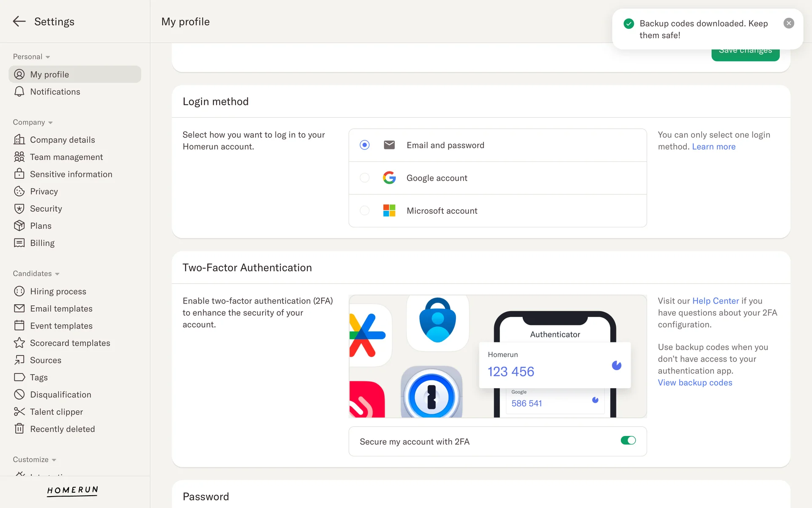Click the Plans box icon
812x508 pixels.
coord(19,226)
